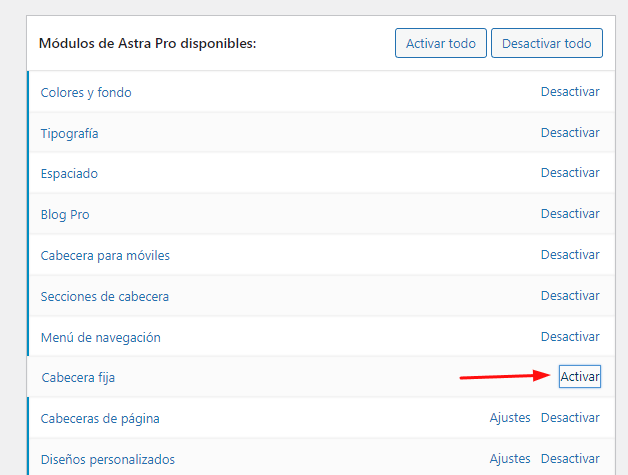Select the Espaciado module name
This screenshot has height=475, width=628.
pyautogui.click(x=69, y=173)
